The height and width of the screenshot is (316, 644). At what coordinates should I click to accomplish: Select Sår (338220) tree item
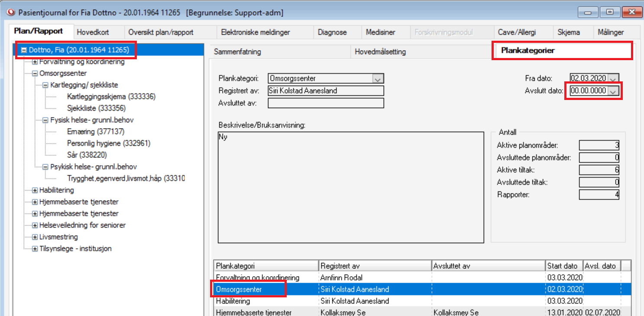(x=87, y=155)
